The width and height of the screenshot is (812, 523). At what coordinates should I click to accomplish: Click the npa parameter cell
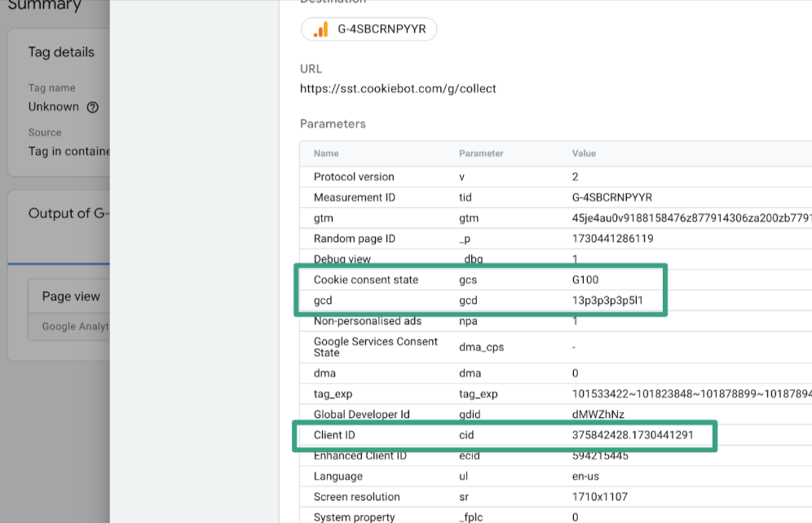[468, 321]
